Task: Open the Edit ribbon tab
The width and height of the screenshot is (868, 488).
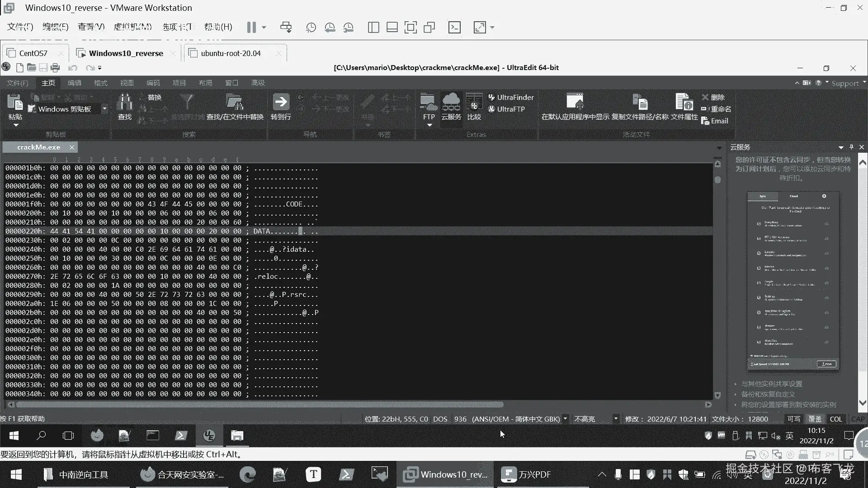Action: (74, 83)
